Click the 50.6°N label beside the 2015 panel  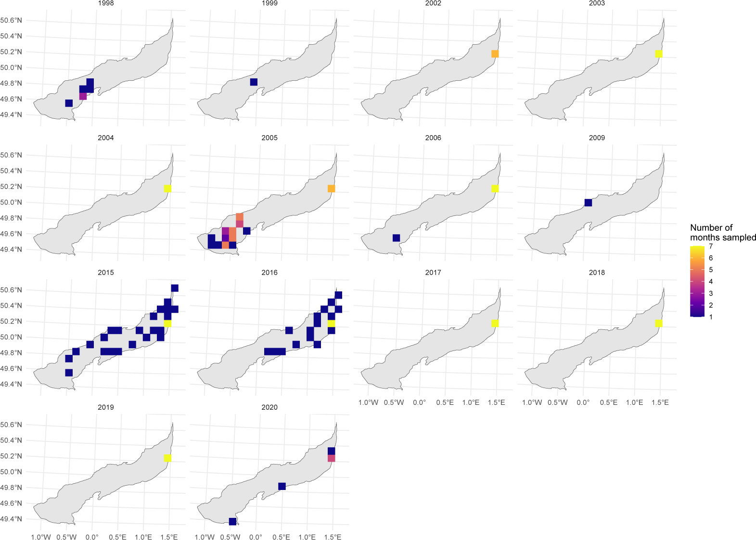[11, 290]
